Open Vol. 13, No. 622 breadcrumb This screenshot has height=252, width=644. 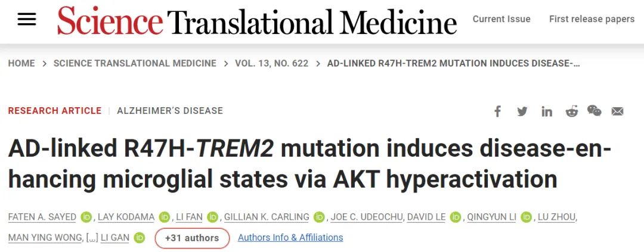click(271, 64)
